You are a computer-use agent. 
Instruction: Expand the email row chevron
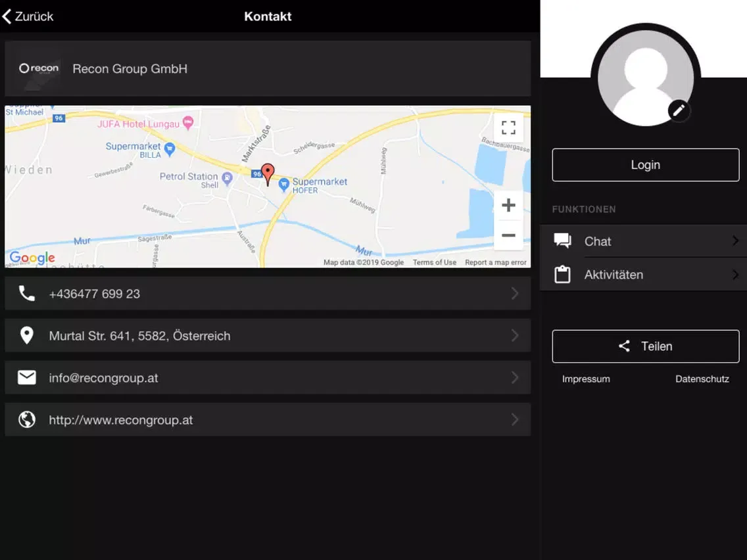(x=514, y=378)
